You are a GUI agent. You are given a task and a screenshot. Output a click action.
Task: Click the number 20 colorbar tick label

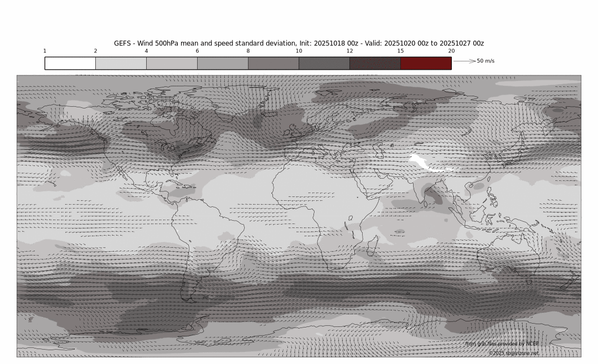(451, 51)
